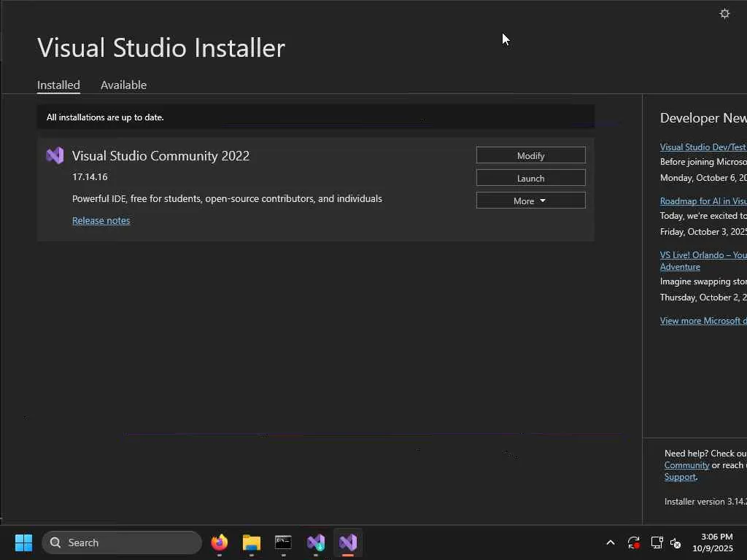Launch Visual Studio Community 2022
The height and width of the screenshot is (560, 747).
pyautogui.click(x=531, y=178)
